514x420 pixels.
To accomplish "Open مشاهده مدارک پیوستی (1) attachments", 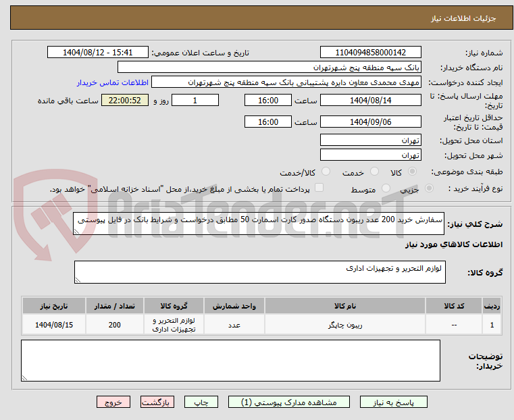I will (289, 402).
